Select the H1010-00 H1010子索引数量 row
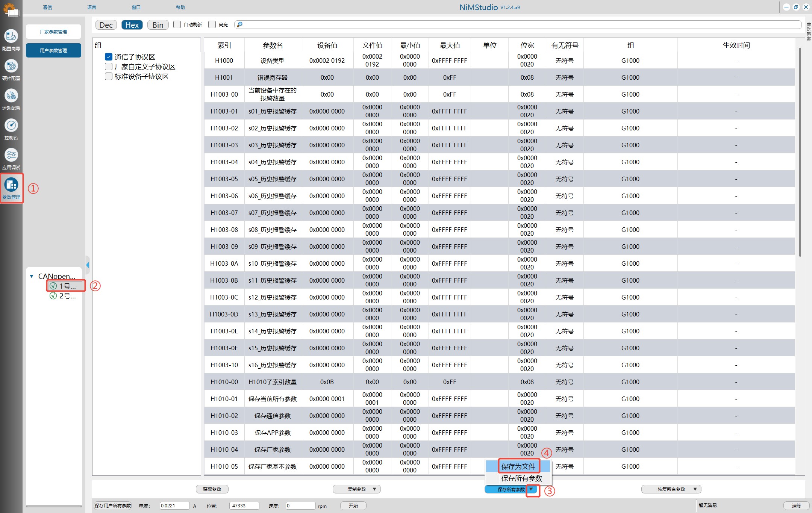812x513 pixels. pyautogui.click(x=500, y=382)
